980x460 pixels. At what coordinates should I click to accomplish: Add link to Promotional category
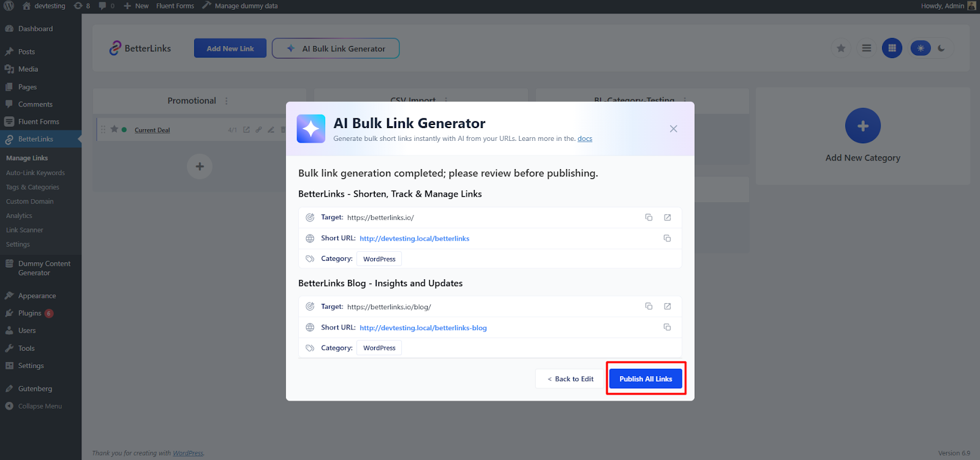coord(200,167)
